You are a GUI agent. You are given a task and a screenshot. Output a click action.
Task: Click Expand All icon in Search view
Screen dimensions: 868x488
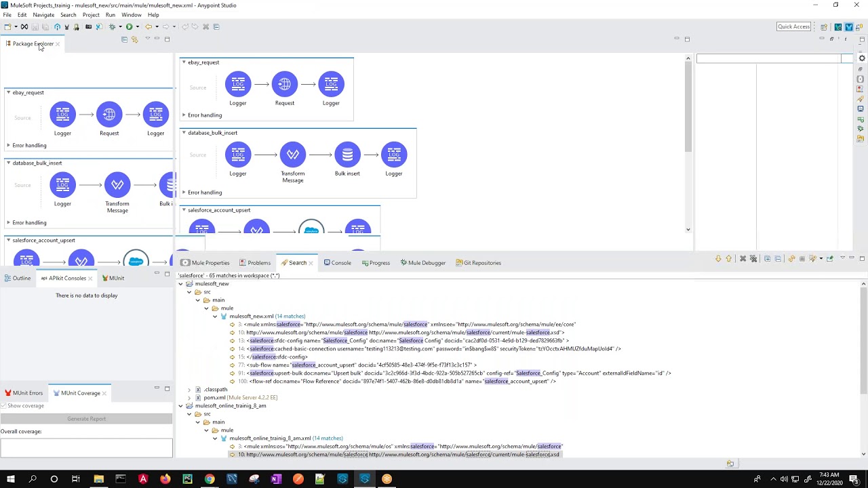coord(767,258)
